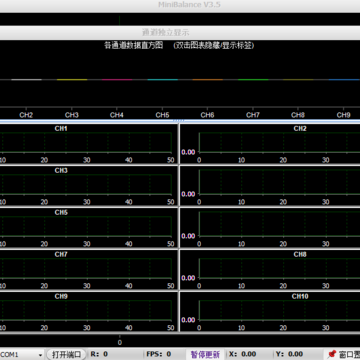Click the 0.00 value beside CH8 chart

188,278
